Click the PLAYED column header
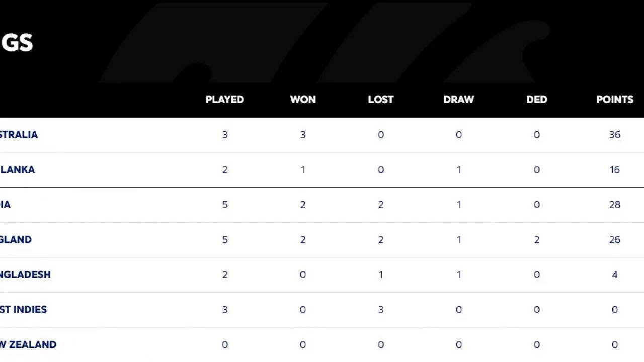The height and width of the screenshot is (362, 644). coord(224,100)
